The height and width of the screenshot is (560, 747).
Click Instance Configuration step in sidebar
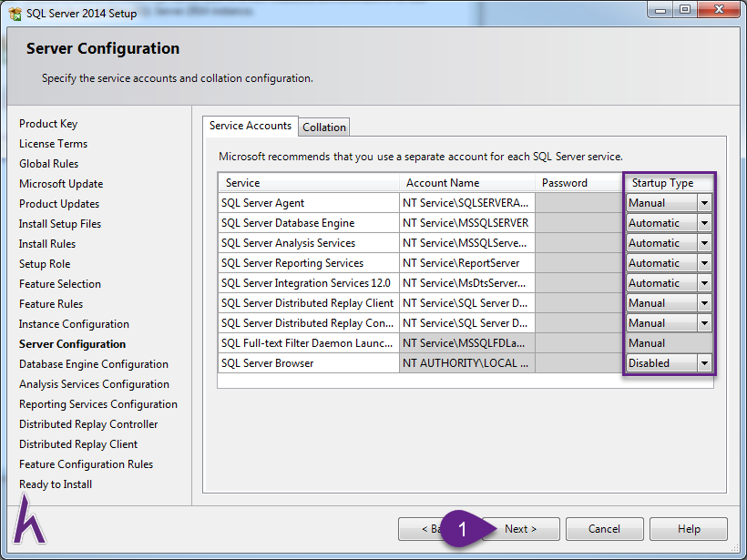click(x=74, y=324)
